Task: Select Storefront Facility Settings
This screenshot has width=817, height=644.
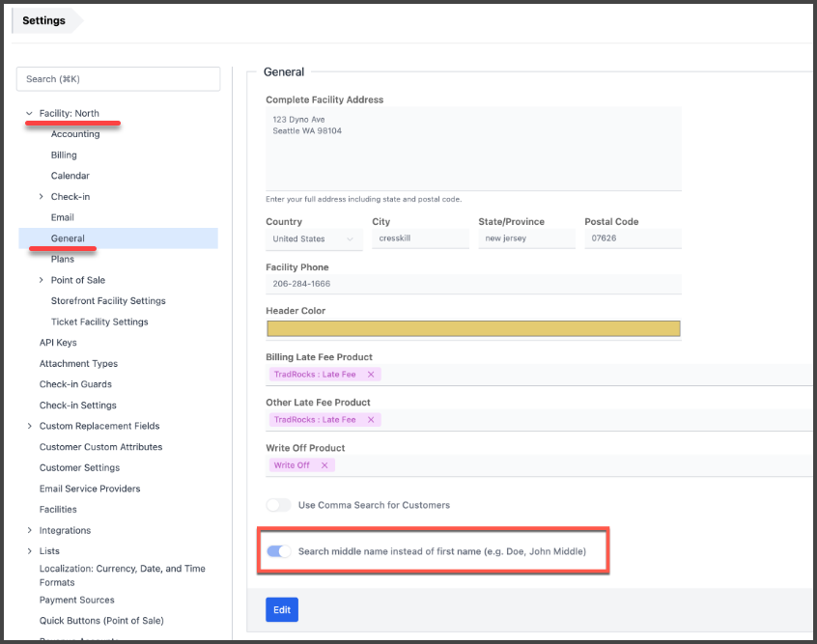Action: pyautogui.click(x=108, y=301)
